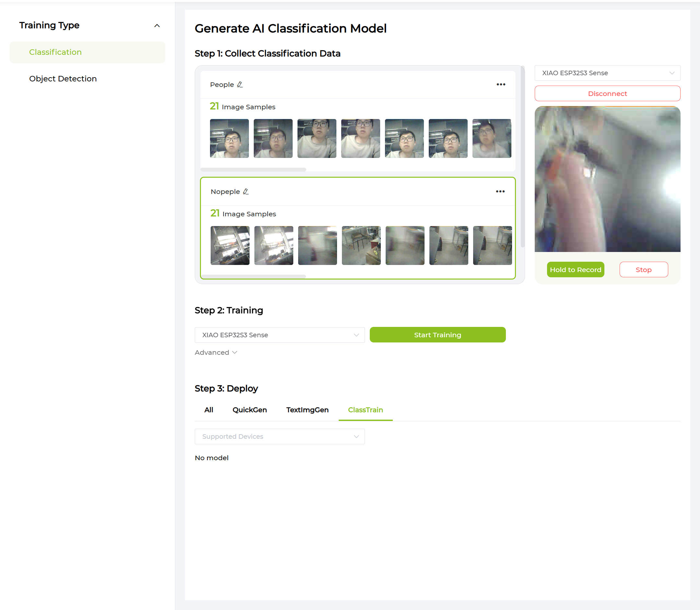Select Classification training type
Screen dimensions: 700x610
coord(87,52)
